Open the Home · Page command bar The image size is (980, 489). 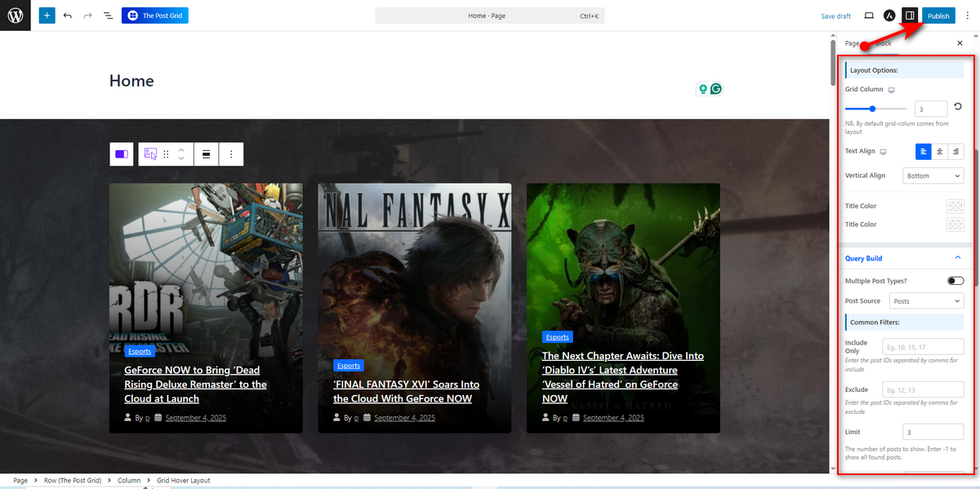pyautogui.click(x=490, y=16)
